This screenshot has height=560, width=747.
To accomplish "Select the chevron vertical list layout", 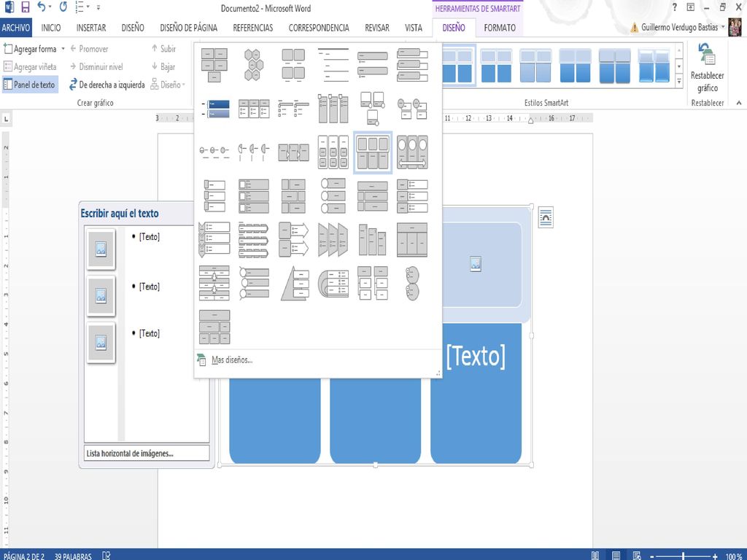I will pyautogui.click(x=214, y=239).
